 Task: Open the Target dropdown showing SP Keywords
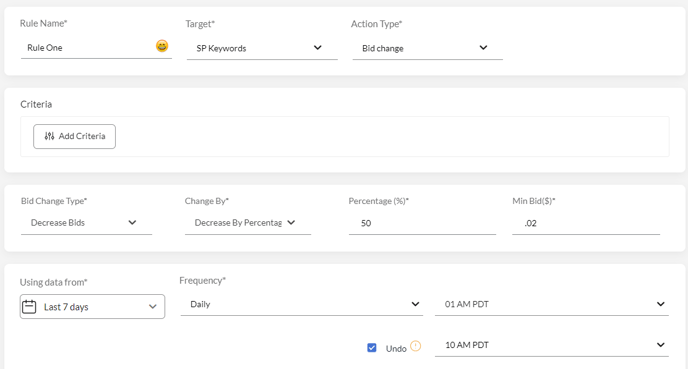262,48
